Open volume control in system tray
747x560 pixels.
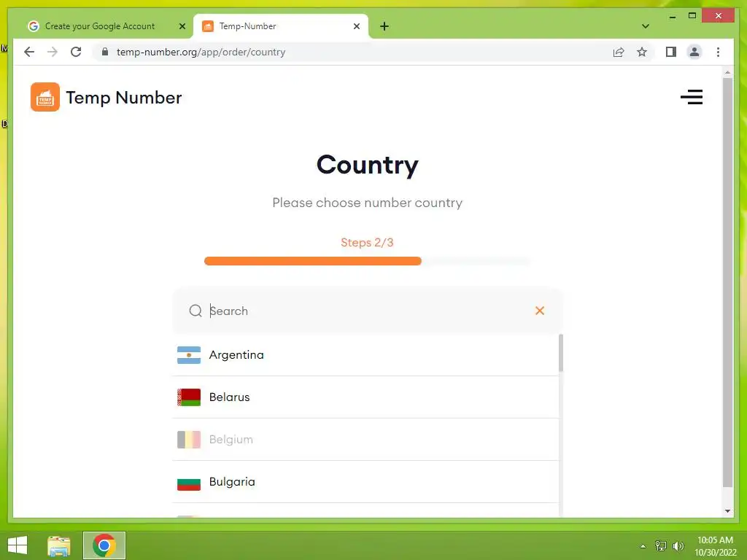678,545
